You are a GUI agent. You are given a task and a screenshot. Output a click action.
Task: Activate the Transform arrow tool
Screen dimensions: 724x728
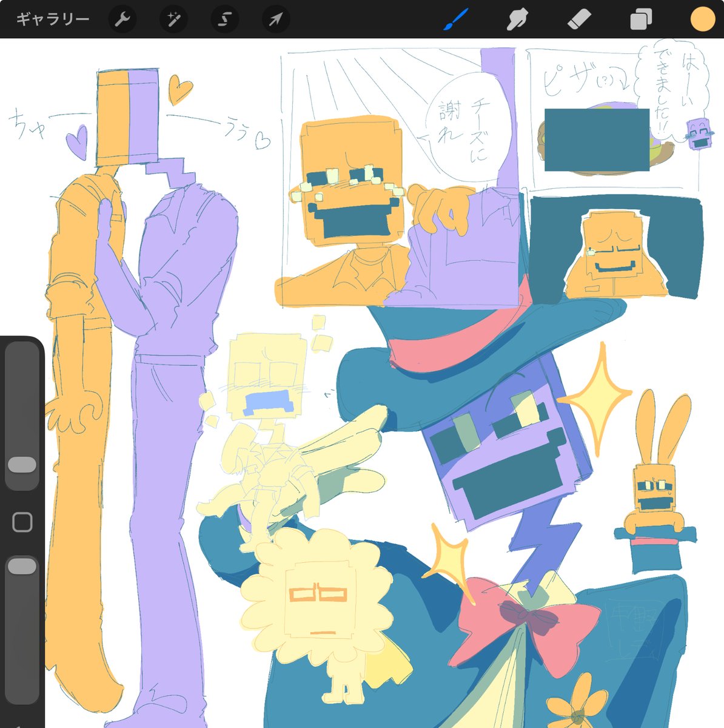[x=276, y=19]
